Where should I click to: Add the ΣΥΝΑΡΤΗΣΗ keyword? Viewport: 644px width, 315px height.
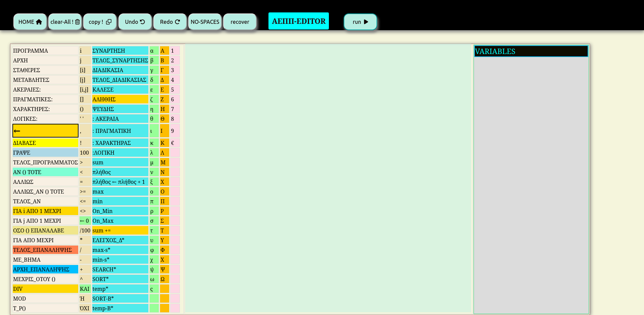point(120,51)
